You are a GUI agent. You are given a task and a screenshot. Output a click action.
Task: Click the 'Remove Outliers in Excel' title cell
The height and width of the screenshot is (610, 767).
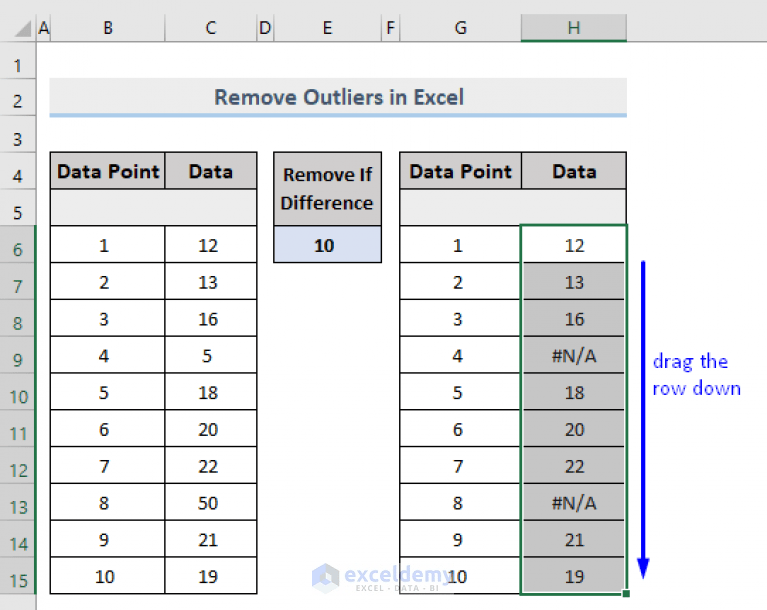point(338,97)
